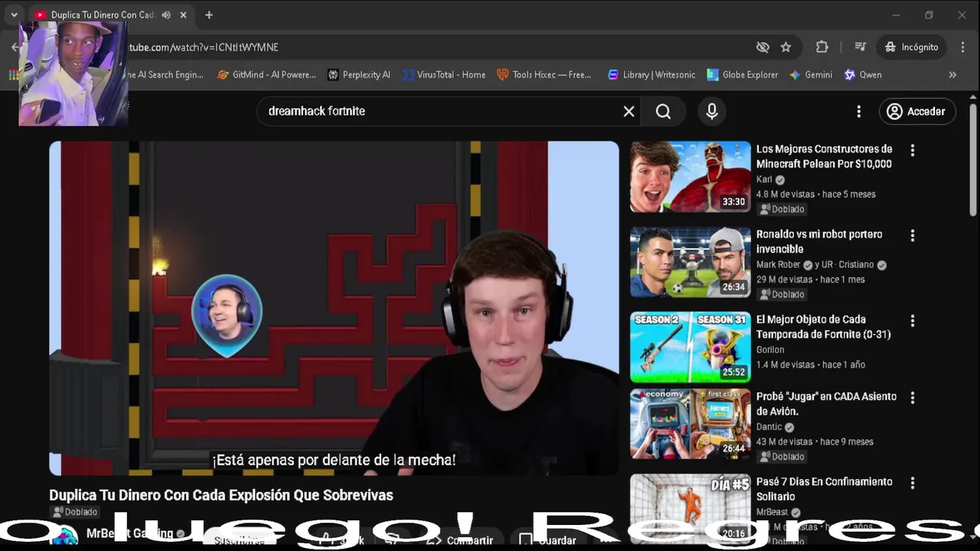Open the Incógnito profile chip
This screenshot has height=551, width=980.
click(x=912, y=47)
